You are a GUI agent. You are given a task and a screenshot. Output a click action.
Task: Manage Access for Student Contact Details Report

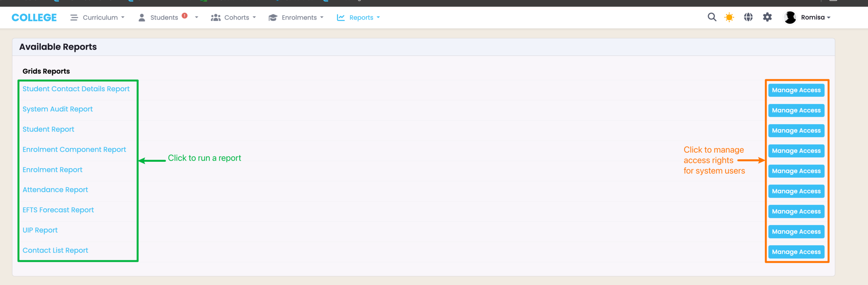coord(796,90)
